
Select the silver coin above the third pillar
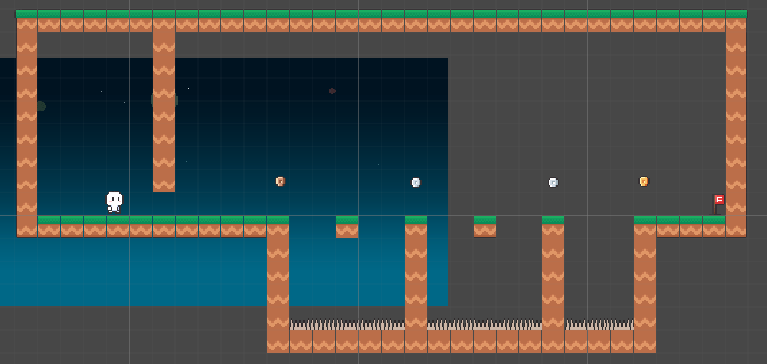point(553,182)
